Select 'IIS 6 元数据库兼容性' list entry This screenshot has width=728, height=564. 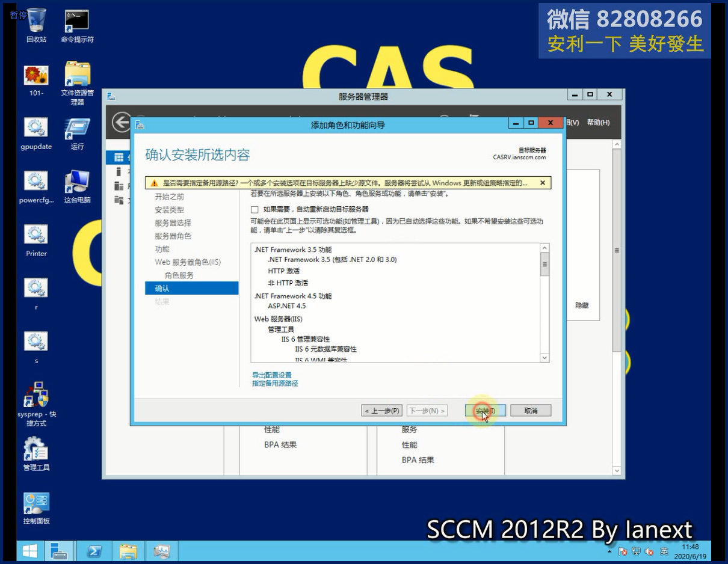pyautogui.click(x=325, y=349)
